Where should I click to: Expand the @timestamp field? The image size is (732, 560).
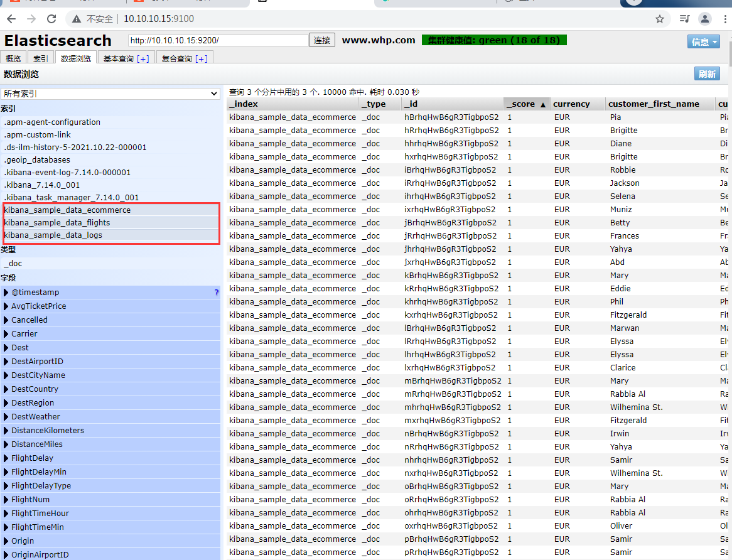pyautogui.click(x=6, y=293)
